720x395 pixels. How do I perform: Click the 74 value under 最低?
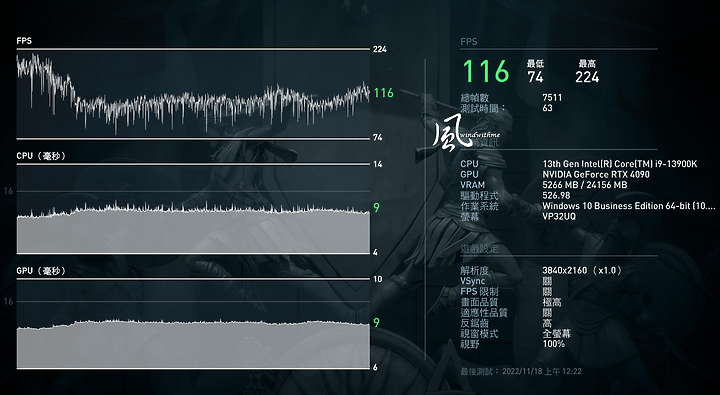535,77
